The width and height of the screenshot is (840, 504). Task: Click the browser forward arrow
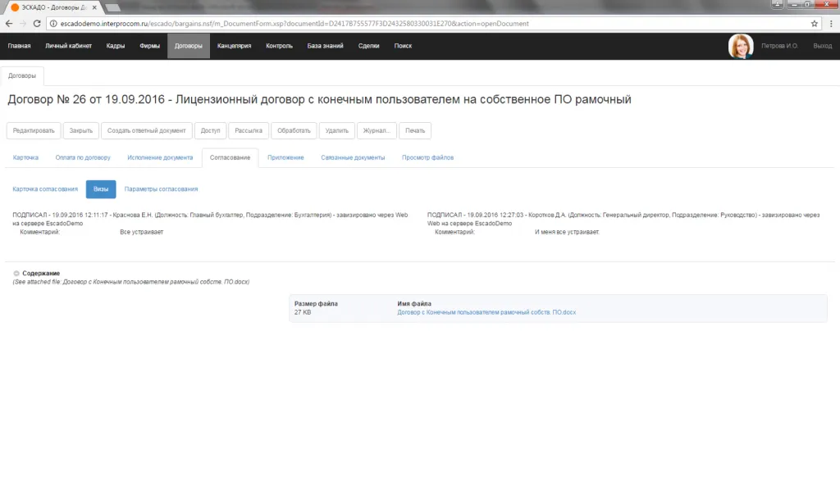pyautogui.click(x=23, y=24)
